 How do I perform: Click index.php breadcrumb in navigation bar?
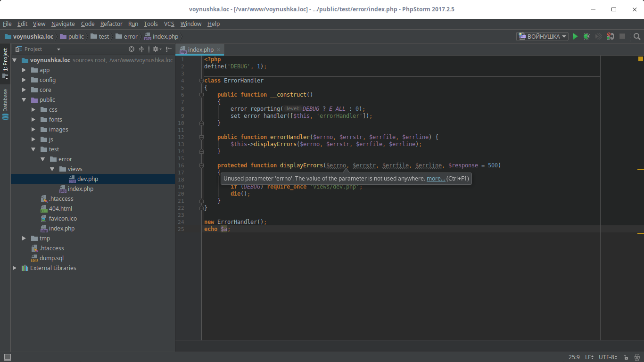click(162, 36)
